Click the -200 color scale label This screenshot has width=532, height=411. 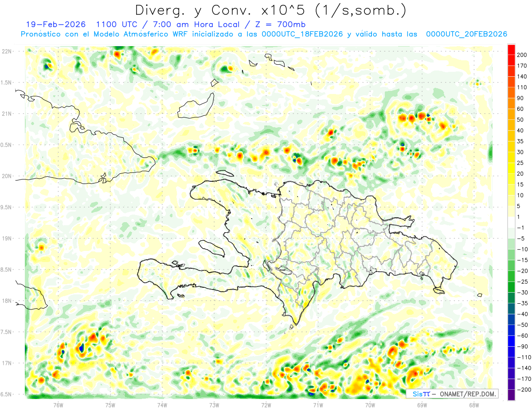[524, 389]
